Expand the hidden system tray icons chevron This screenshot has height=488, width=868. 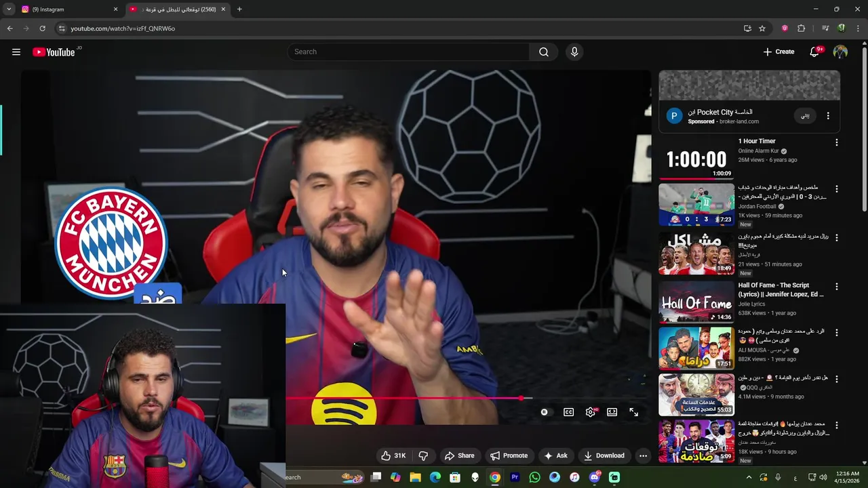pos(749,477)
